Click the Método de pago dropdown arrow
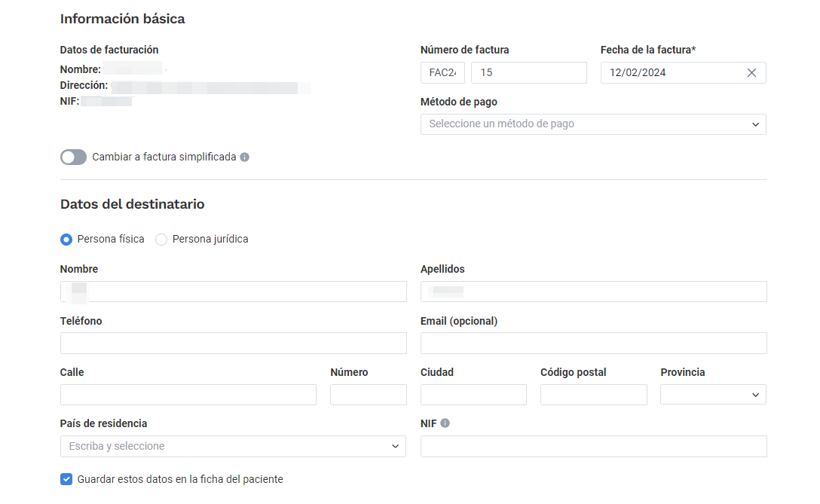The image size is (820, 504). coord(755,124)
